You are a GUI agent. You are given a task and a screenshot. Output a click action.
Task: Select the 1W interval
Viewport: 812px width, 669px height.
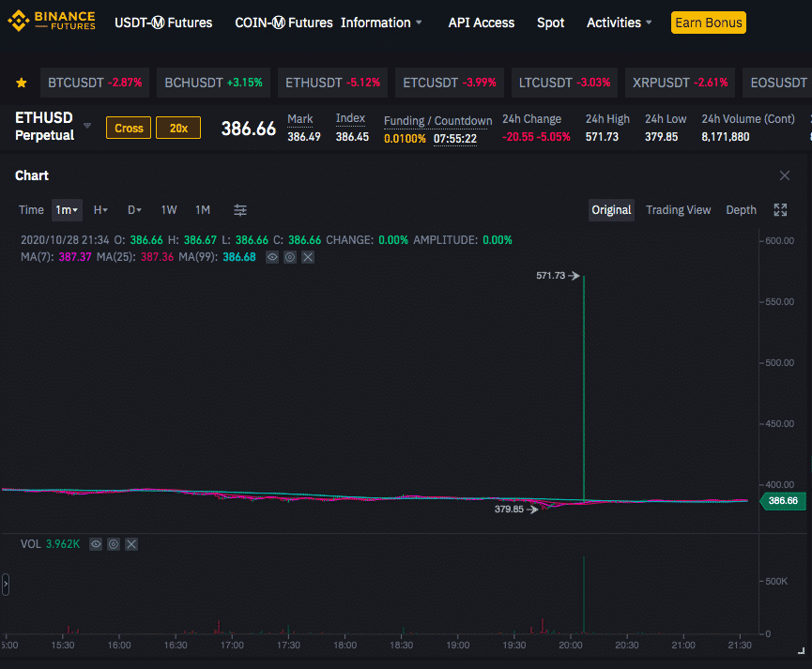pyautogui.click(x=169, y=210)
